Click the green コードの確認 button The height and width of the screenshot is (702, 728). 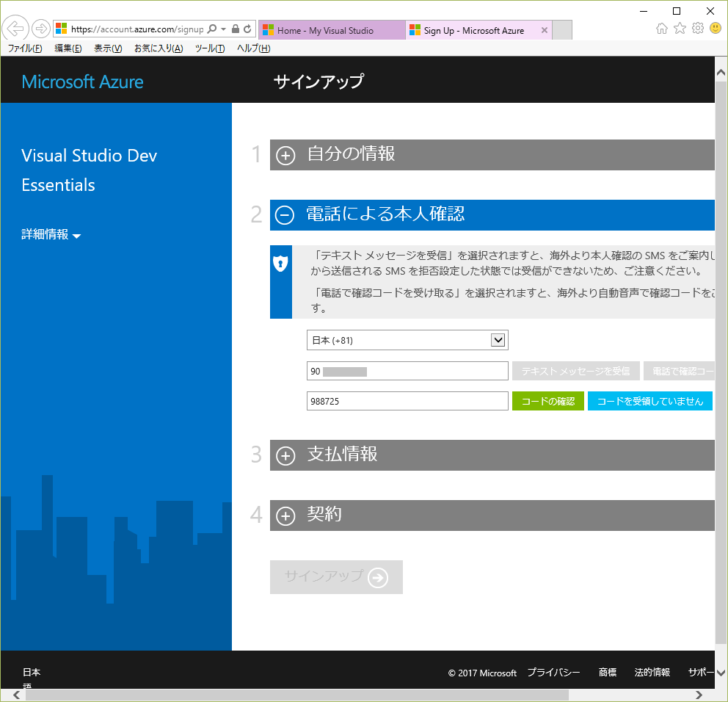[548, 401]
